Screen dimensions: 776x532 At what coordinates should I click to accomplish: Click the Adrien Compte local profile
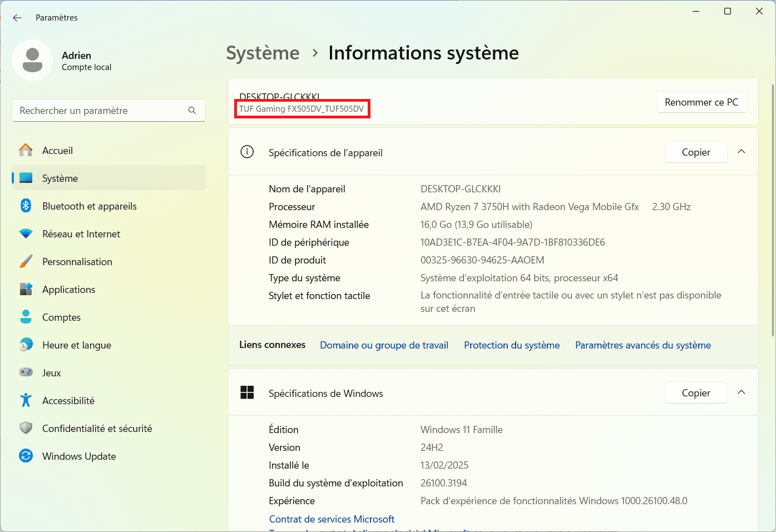tap(62, 61)
